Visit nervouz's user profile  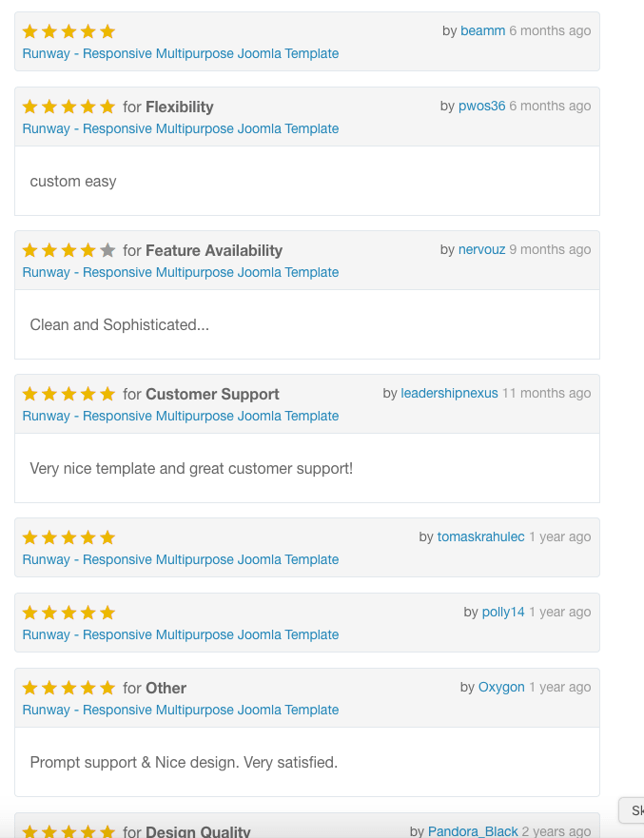click(481, 249)
